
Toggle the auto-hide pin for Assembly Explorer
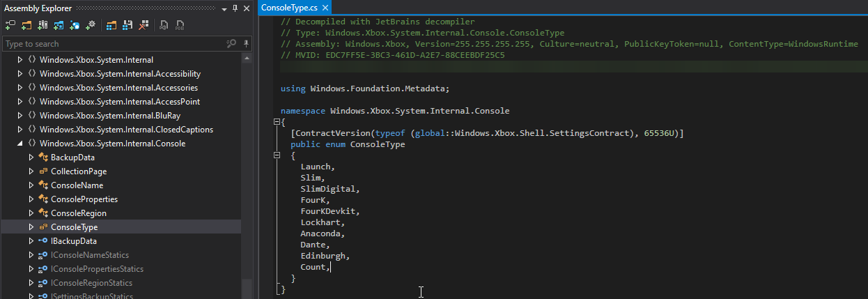(235, 8)
